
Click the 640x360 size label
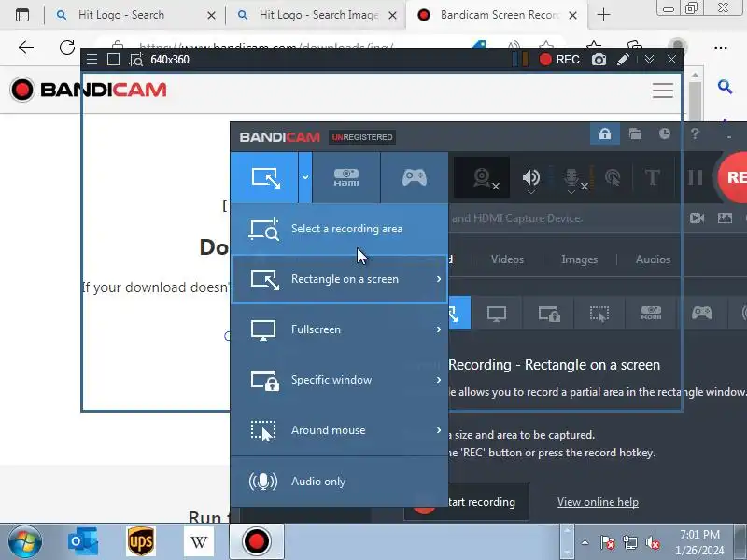tap(170, 60)
